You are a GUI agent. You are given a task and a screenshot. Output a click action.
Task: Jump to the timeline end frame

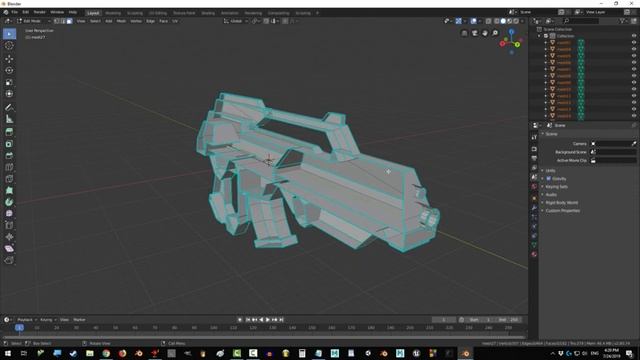click(281, 320)
